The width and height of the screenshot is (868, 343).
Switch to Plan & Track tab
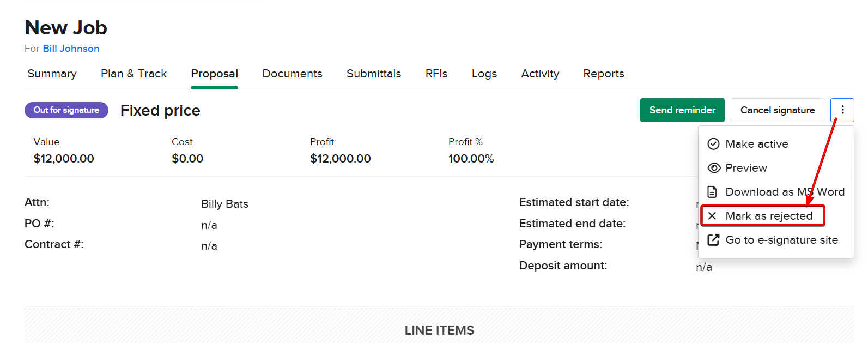point(133,74)
